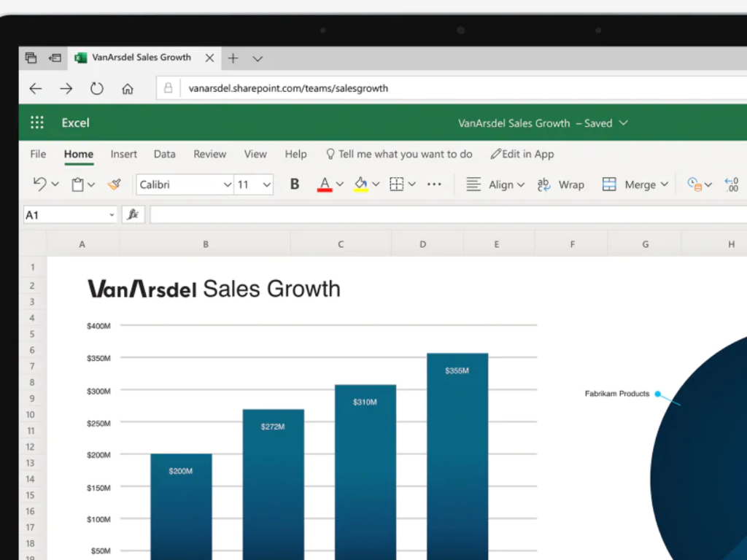Expand the Merge dropdown chevron
The height and width of the screenshot is (560, 747).
point(665,184)
